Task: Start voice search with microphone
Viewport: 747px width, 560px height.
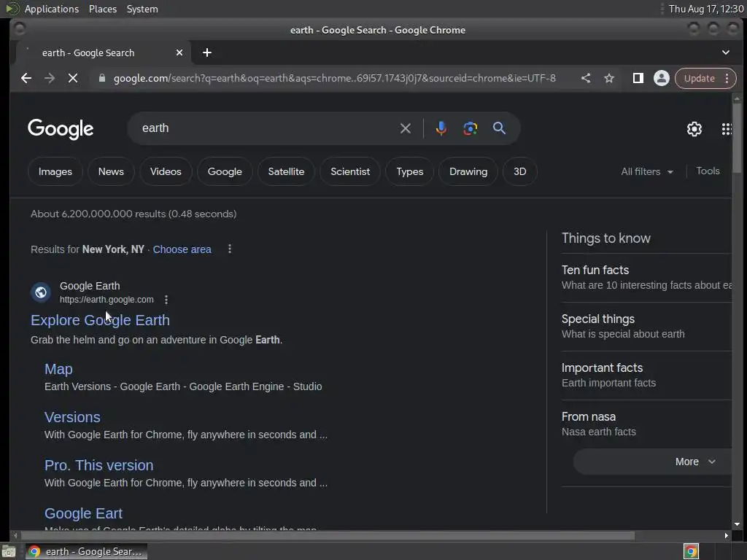Action: pos(441,128)
